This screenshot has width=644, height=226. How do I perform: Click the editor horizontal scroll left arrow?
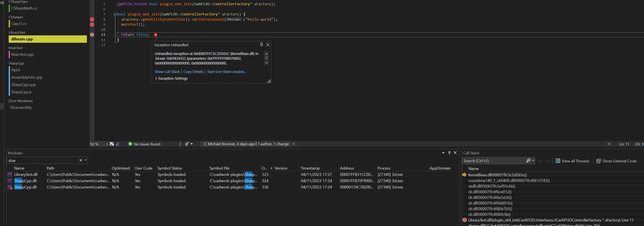pyautogui.click(x=294, y=144)
